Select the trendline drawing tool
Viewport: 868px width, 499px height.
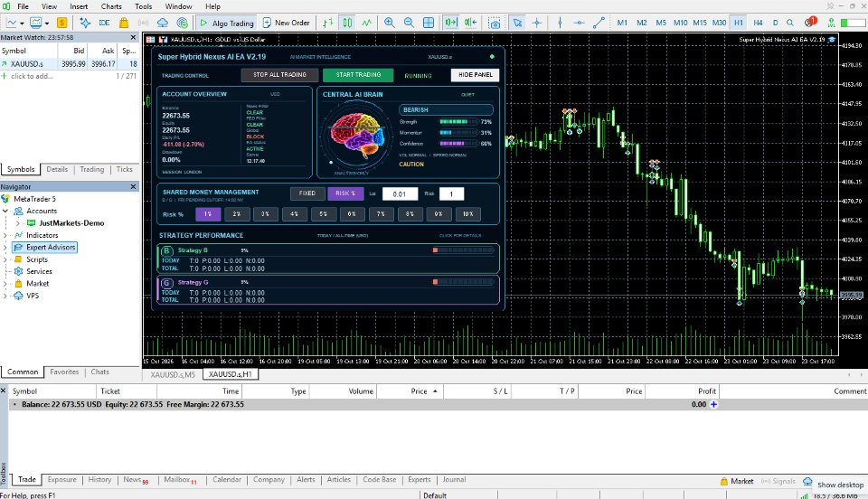[599, 23]
